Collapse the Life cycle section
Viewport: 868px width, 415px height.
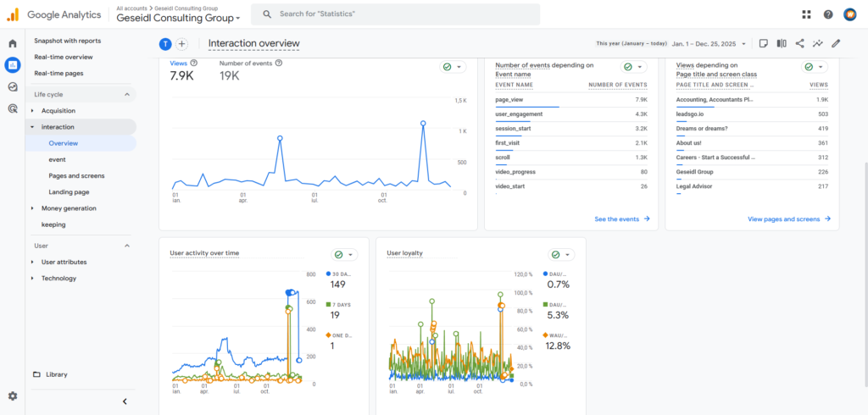coord(127,95)
